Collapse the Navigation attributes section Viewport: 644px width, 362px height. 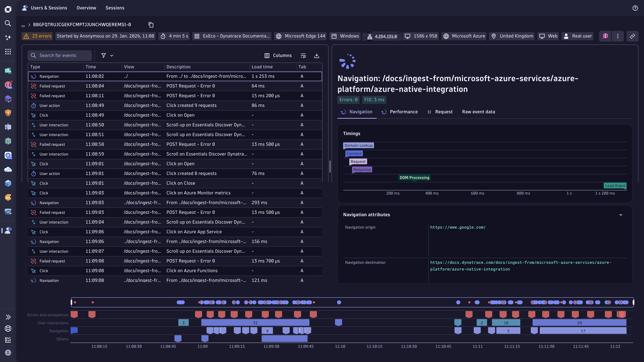pyautogui.click(x=621, y=215)
